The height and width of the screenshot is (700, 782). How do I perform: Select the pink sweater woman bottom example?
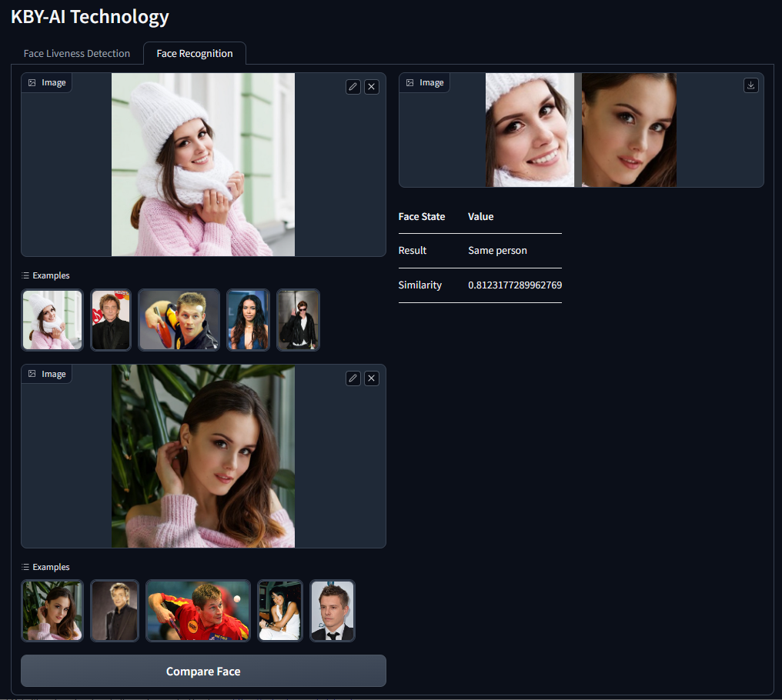pos(52,611)
